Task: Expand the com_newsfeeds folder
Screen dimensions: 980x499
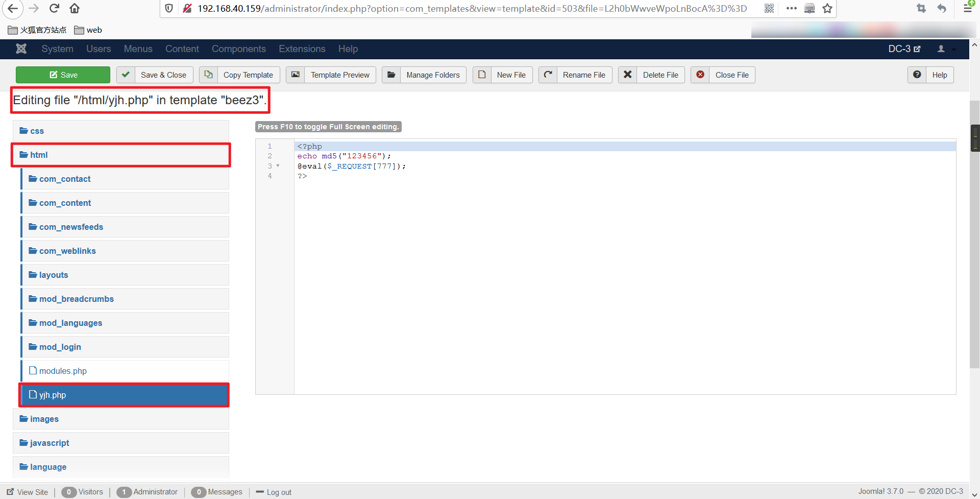Action: pos(125,227)
